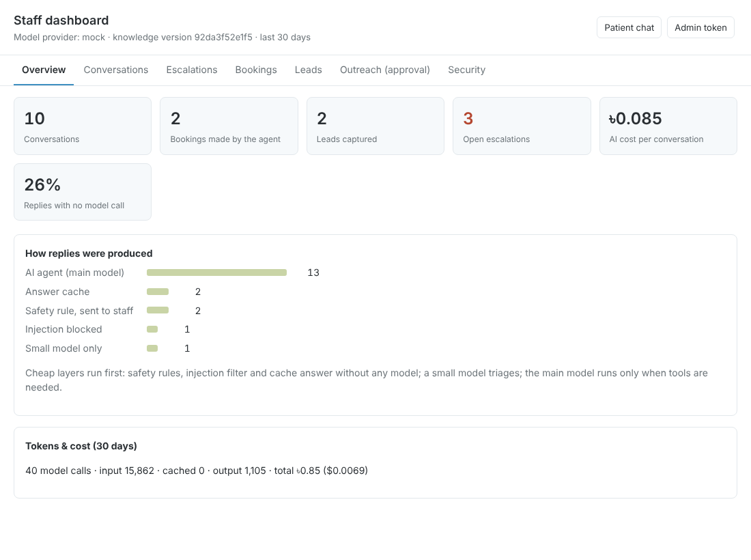Click the 'Cheap layers run first' explanation text
This screenshot has width=751, height=560.
367,380
